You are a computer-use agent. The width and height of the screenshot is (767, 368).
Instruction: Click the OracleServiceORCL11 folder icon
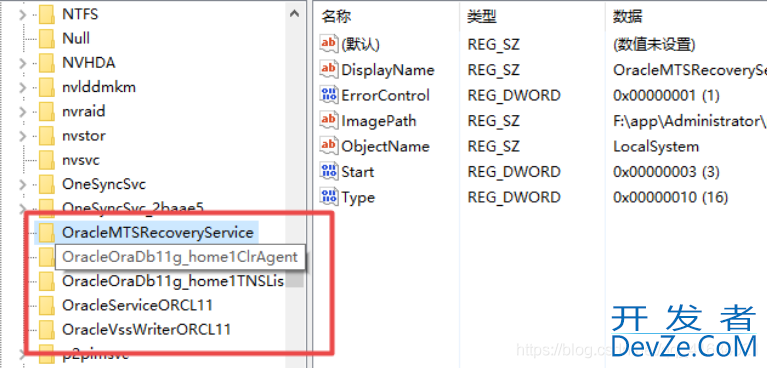(47, 305)
